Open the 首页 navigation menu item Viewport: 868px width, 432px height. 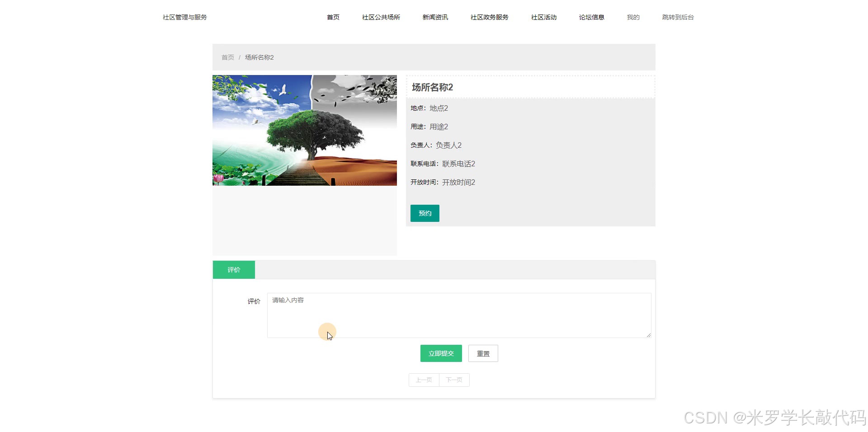(x=333, y=17)
